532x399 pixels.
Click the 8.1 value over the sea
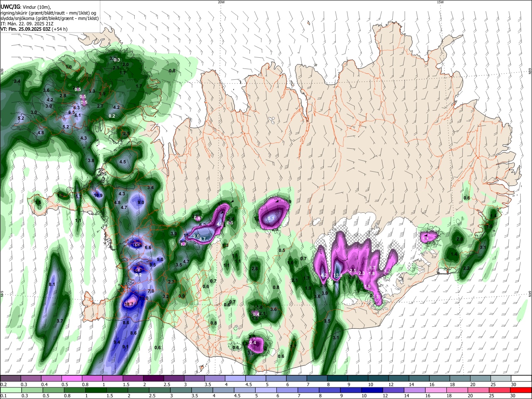click(x=52, y=284)
